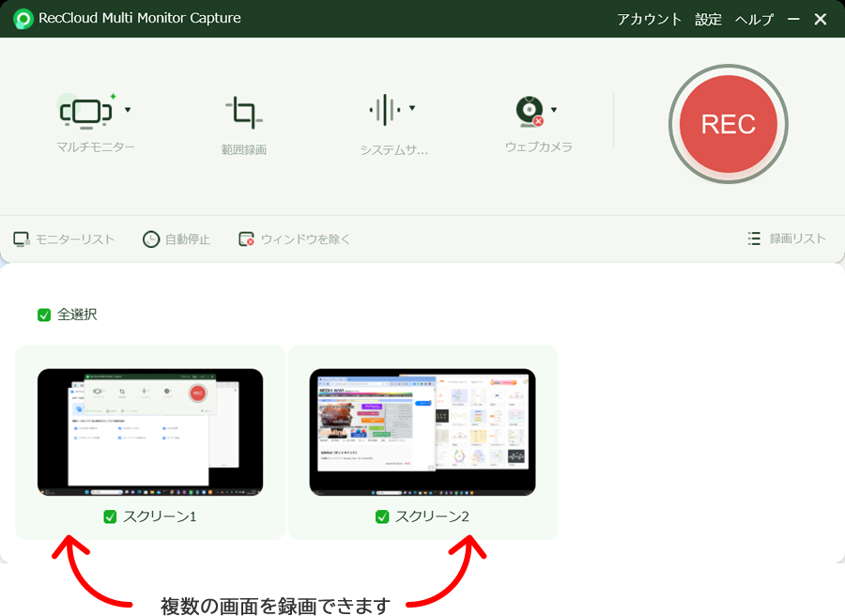Open the webcam options dropdown arrow
Screen dimensions: 845x616
[554, 110]
